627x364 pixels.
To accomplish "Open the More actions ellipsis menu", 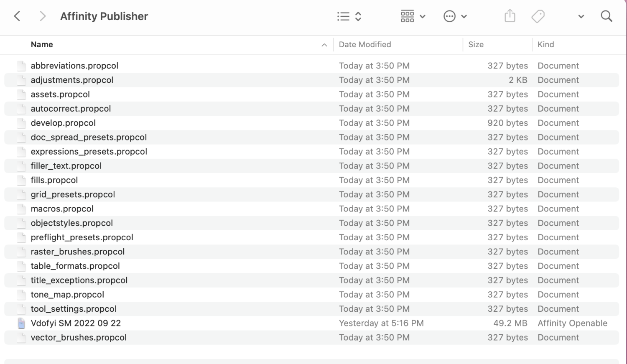I will pyautogui.click(x=449, y=16).
